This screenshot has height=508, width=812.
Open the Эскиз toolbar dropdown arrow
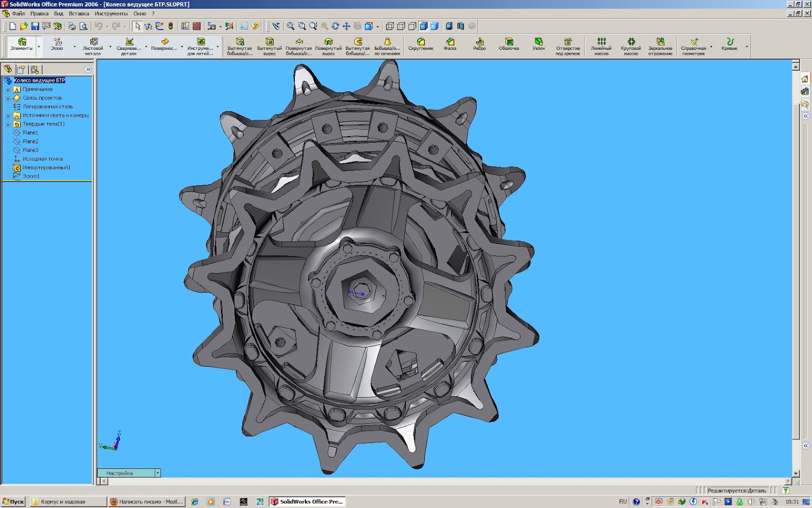pyautogui.click(x=75, y=47)
